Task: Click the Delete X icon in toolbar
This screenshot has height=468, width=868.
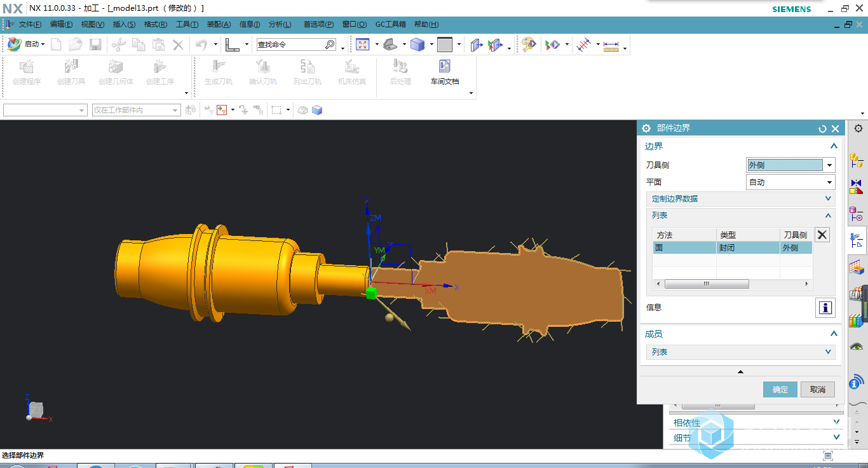Action: coord(178,45)
